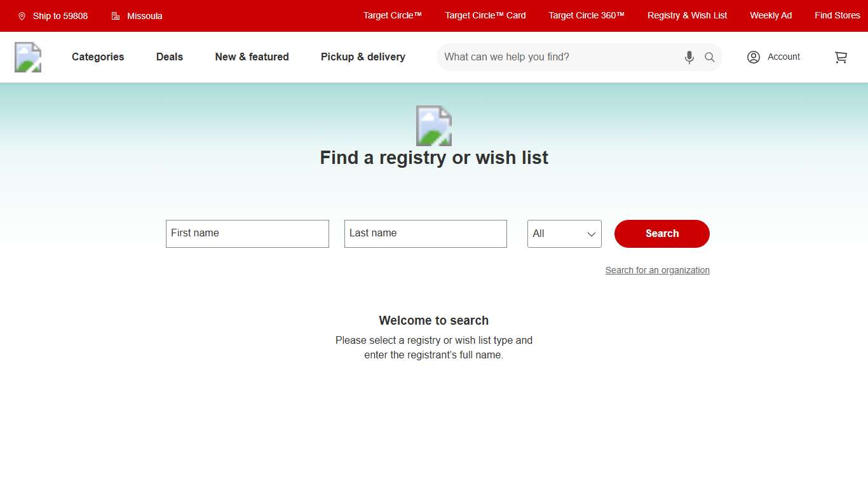
Task: Open the shopping cart
Action: coord(841,57)
